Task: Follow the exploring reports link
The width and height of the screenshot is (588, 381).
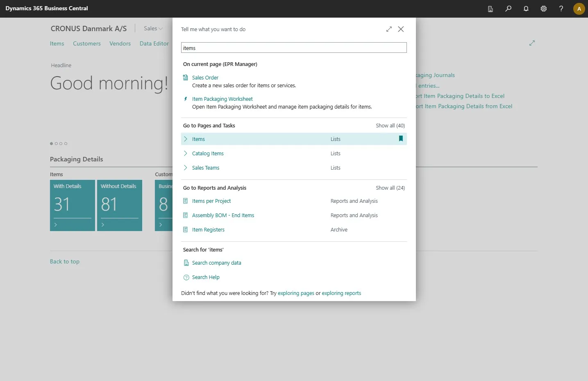Action: [x=341, y=293]
